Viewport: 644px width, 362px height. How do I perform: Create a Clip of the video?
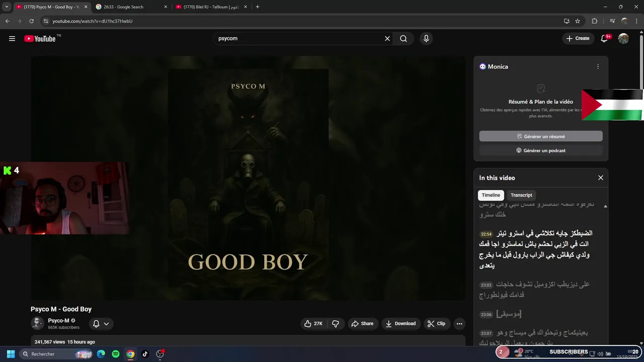pos(436,324)
